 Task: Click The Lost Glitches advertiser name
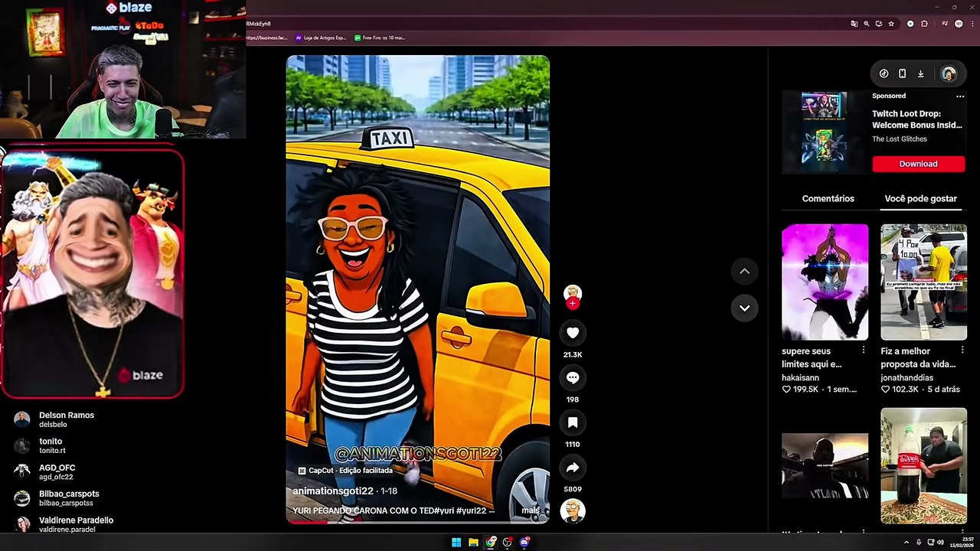[x=900, y=139]
